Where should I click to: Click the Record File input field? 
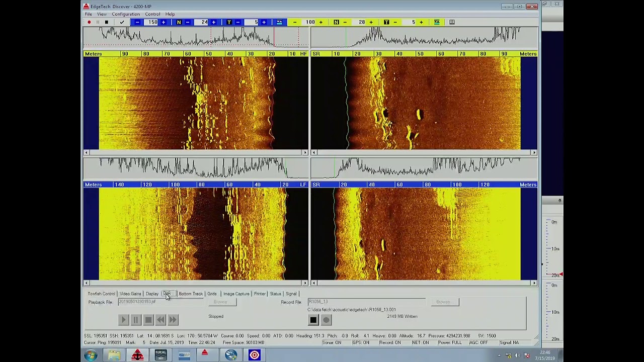[366, 302]
